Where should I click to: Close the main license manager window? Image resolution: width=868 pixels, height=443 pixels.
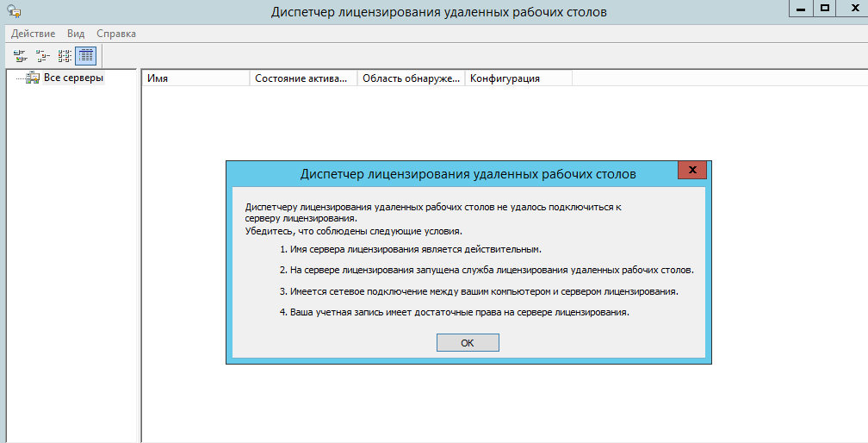[x=852, y=8]
